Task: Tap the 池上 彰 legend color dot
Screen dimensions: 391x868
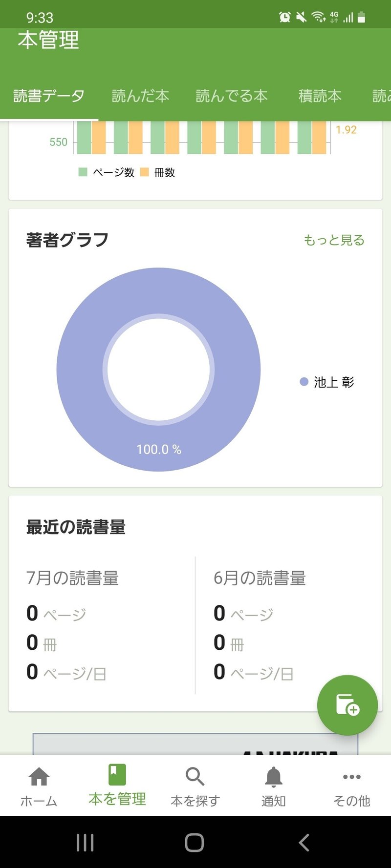Action: (x=304, y=382)
